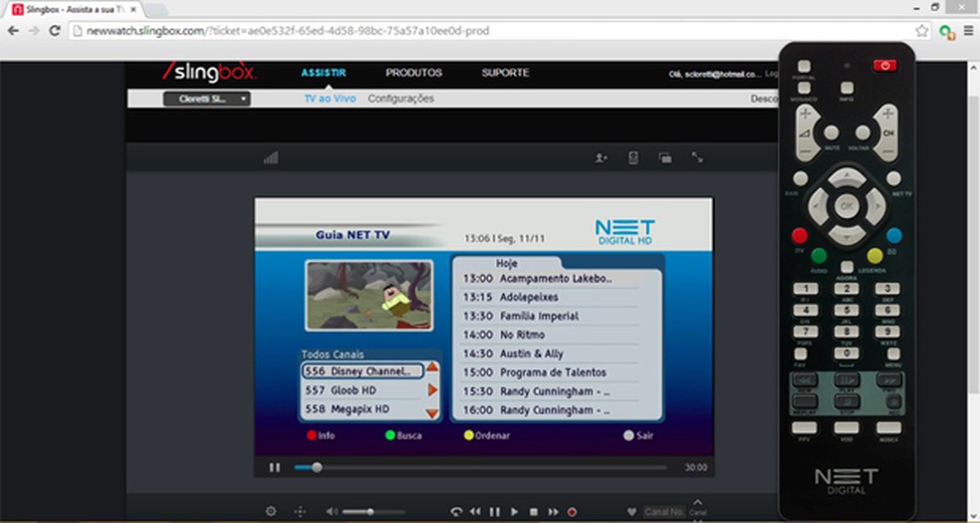Adjust the player volume slider

point(373,512)
